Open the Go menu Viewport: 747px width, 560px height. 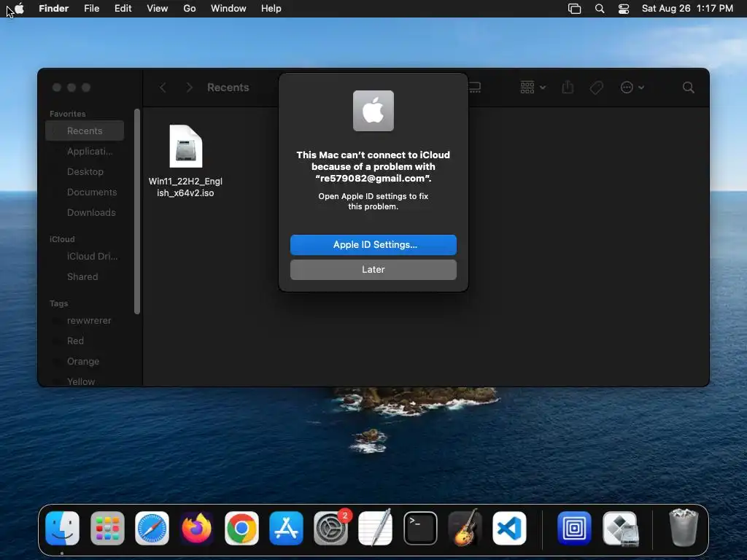tap(190, 9)
